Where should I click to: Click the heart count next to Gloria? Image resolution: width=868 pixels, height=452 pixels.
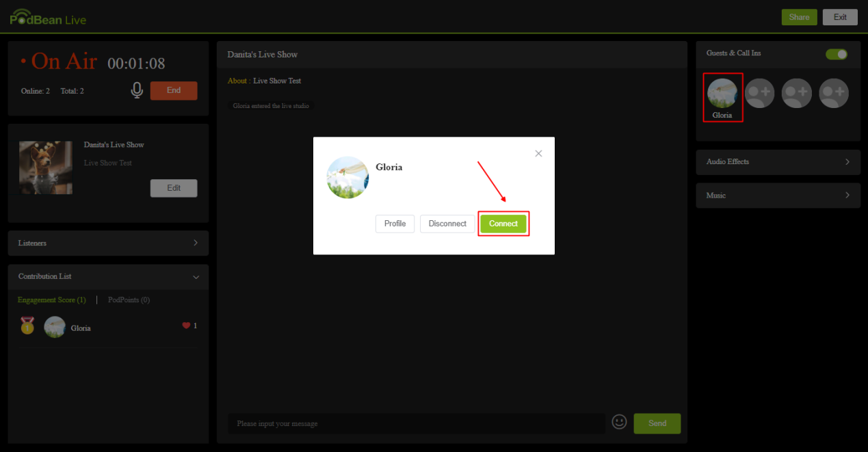click(189, 326)
